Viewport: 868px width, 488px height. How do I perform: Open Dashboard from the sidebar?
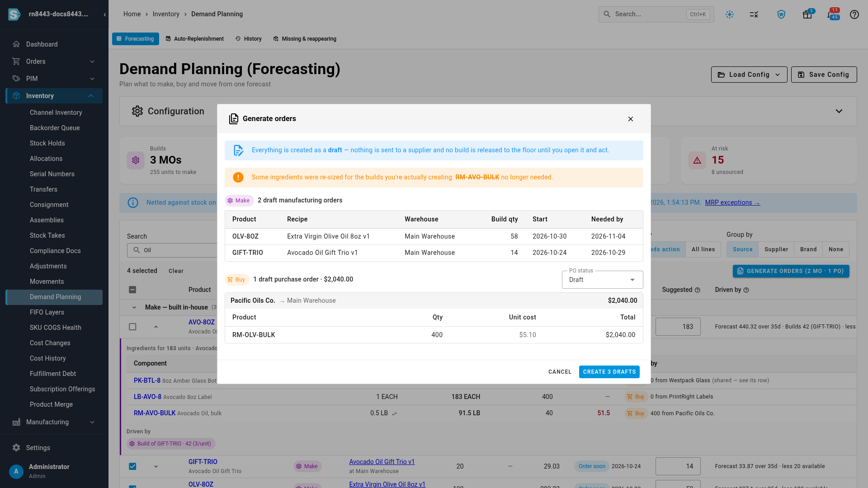tap(54, 44)
